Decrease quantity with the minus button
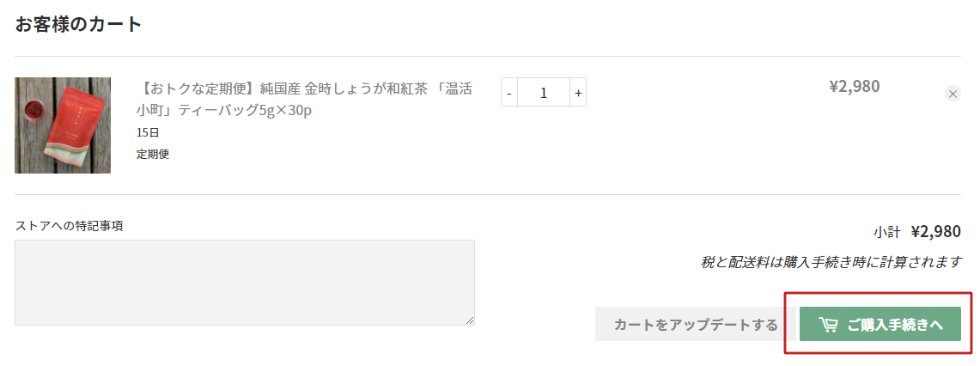The image size is (980, 366). tap(509, 93)
